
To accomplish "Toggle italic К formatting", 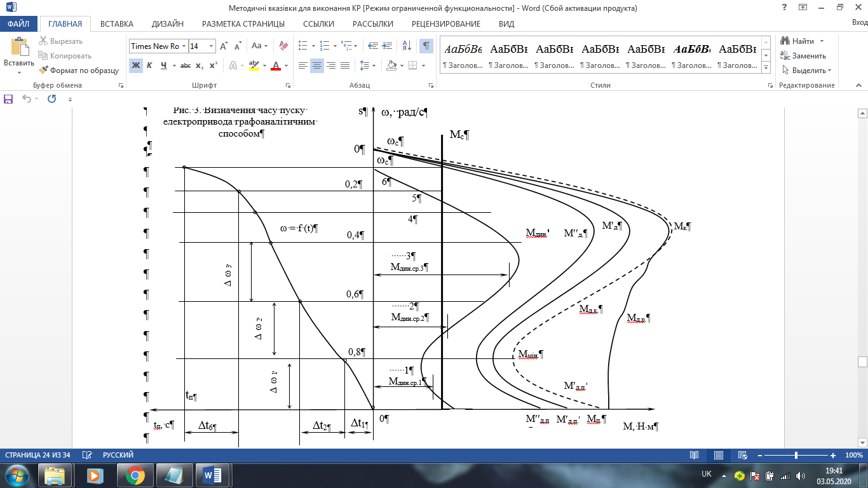I will [149, 65].
